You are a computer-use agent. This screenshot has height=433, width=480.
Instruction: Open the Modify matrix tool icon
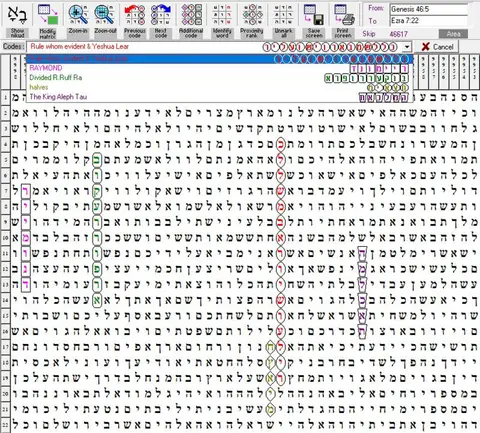click(x=48, y=15)
